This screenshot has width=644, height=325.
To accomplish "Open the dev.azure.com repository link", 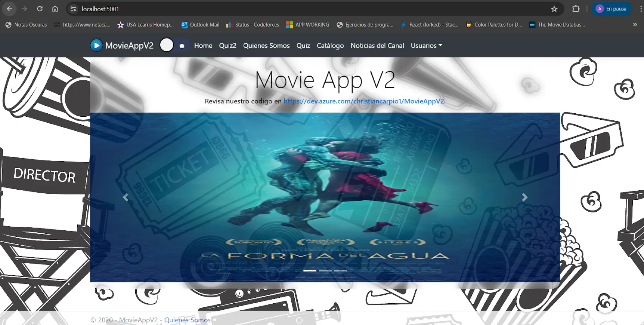I will point(364,101).
